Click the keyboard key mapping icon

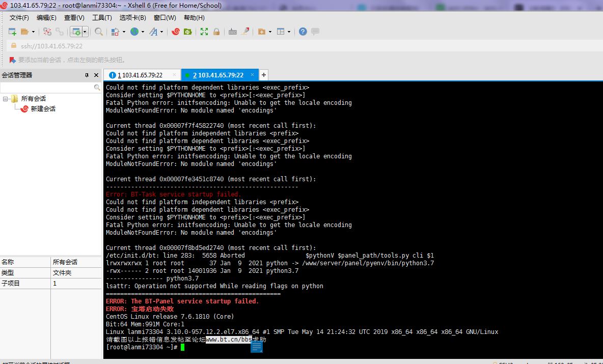[233, 32]
